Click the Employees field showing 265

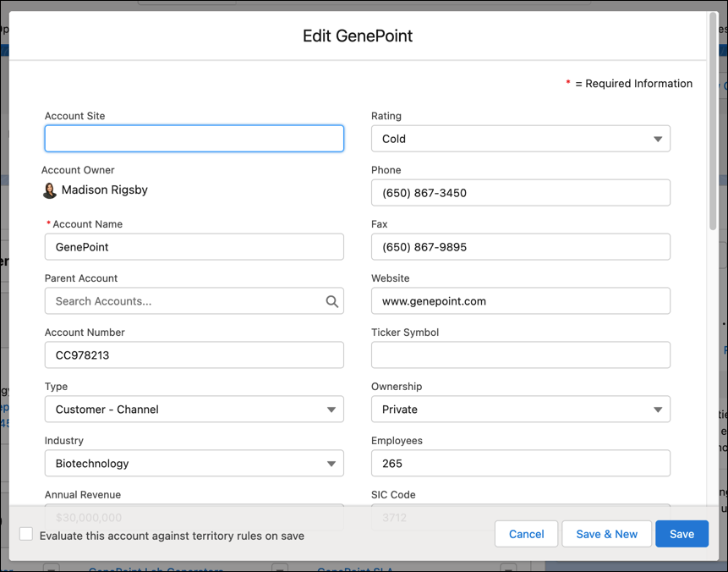click(521, 463)
